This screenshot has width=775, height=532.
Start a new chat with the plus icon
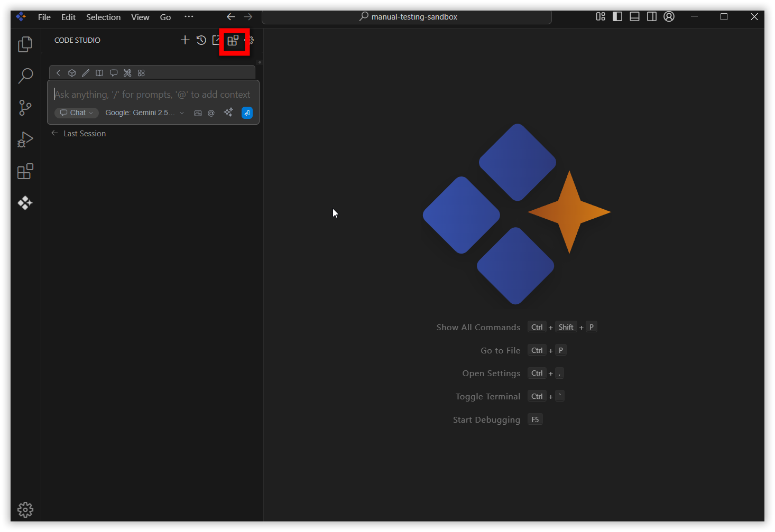coord(185,40)
